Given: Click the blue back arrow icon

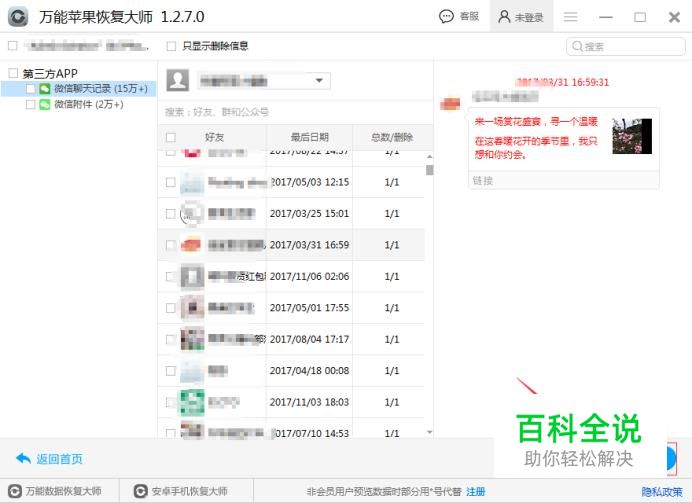Looking at the screenshot, I should pyautogui.click(x=23, y=459).
